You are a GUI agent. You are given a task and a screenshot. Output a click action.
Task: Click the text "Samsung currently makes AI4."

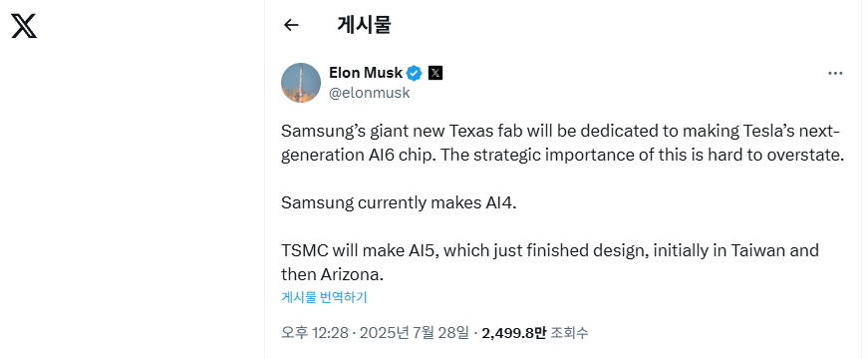[399, 202]
